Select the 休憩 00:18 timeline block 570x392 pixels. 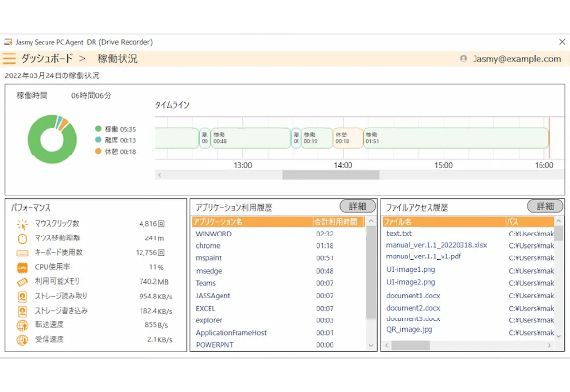[x=347, y=138]
